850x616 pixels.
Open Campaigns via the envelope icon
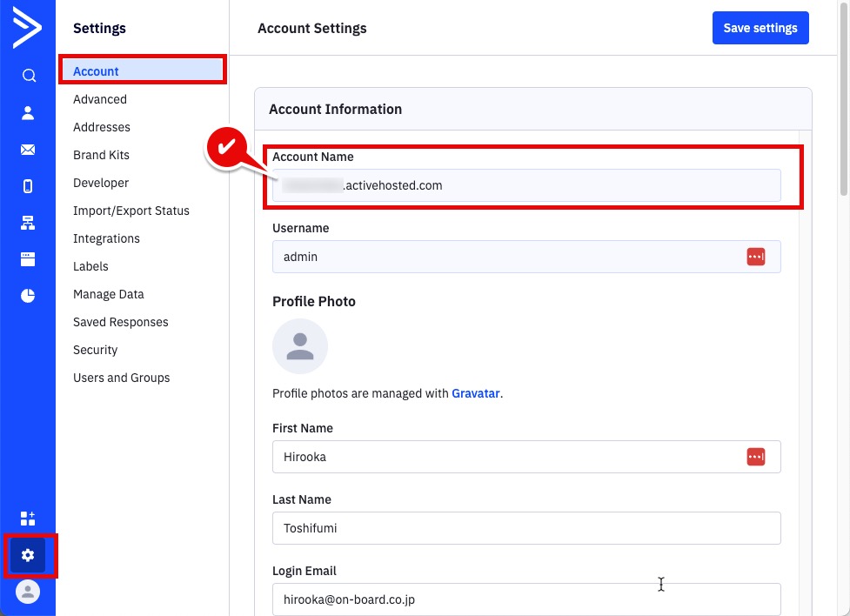click(28, 150)
